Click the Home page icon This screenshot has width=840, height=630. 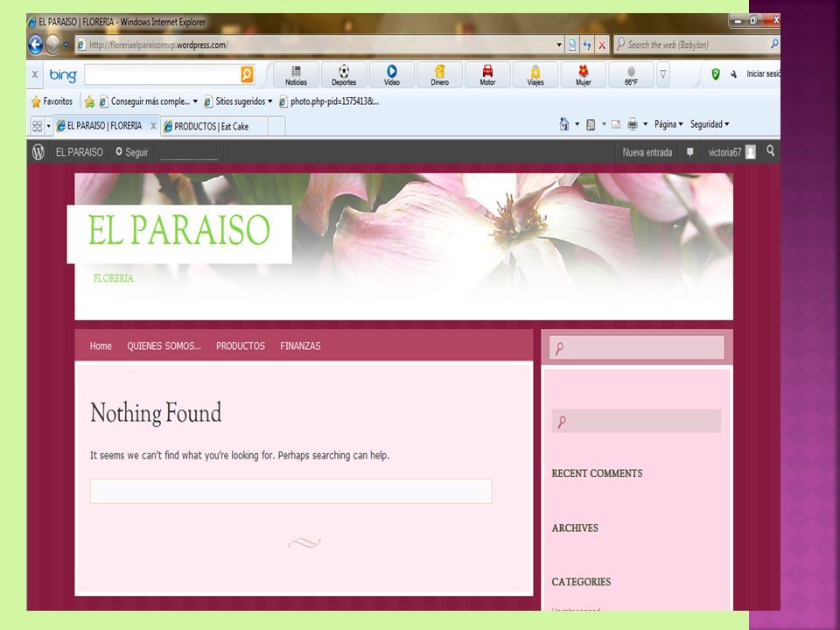[564, 124]
